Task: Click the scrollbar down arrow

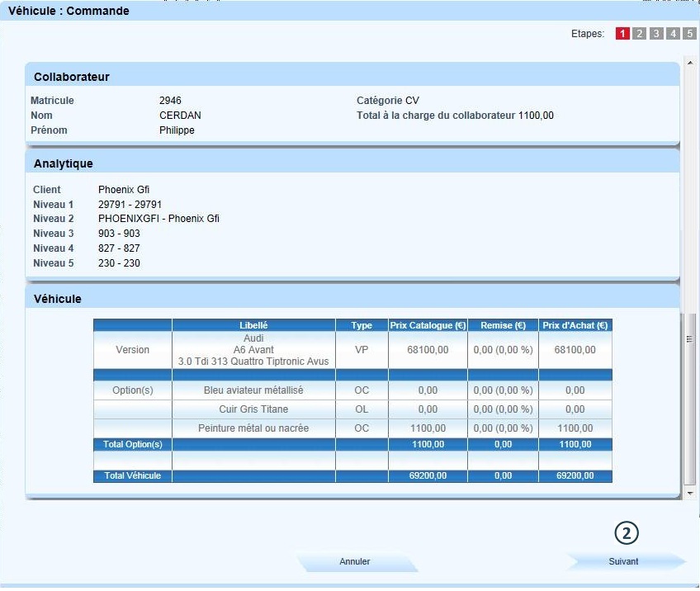Action: pyautogui.click(x=690, y=493)
